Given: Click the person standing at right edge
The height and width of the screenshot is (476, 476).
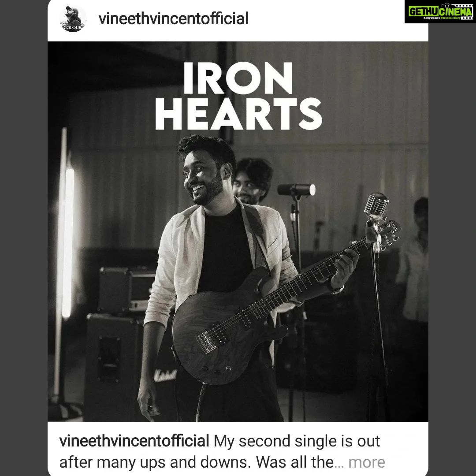Looking at the screenshot, I should click(413, 273).
